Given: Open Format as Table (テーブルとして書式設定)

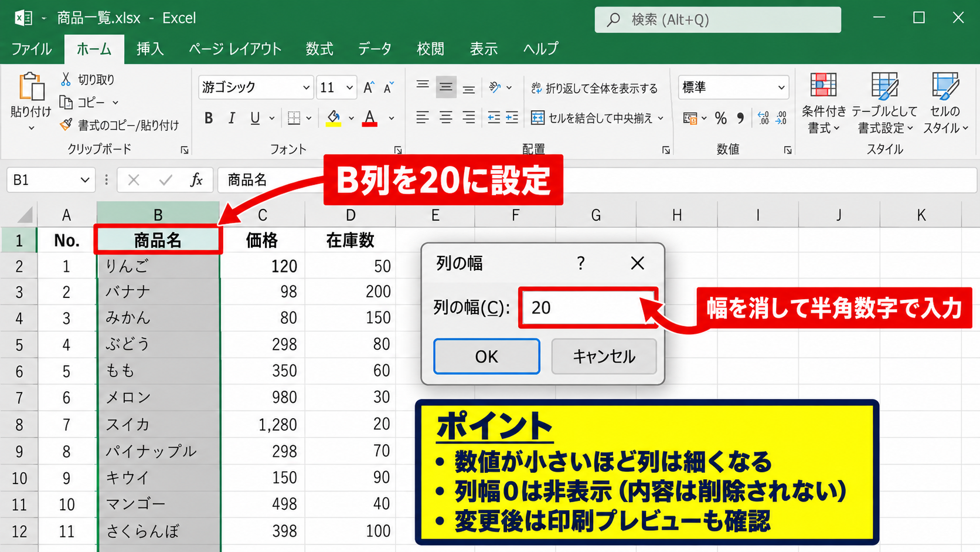Looking at the screenshot, I should [x=884, y=103].
